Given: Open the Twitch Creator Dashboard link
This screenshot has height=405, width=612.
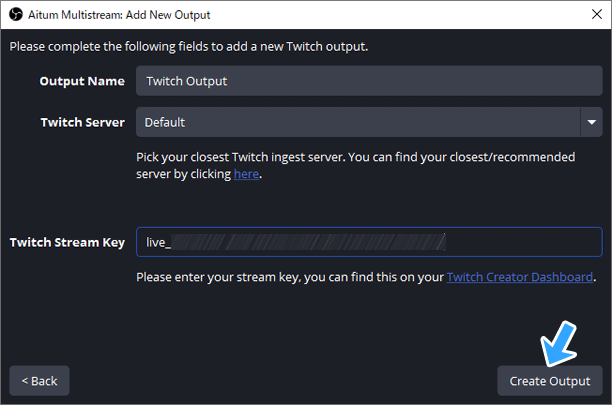Looking at the screenshot, I should tap(519, 277).
